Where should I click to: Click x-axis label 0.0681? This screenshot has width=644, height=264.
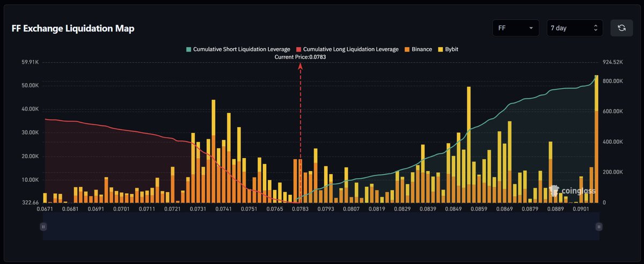coord(70,208)
